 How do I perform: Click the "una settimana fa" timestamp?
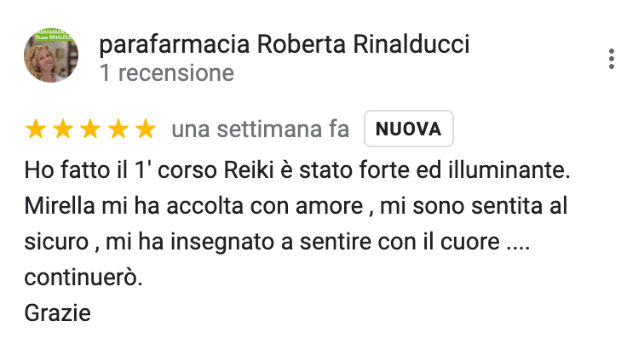click(x=261, y=129)
